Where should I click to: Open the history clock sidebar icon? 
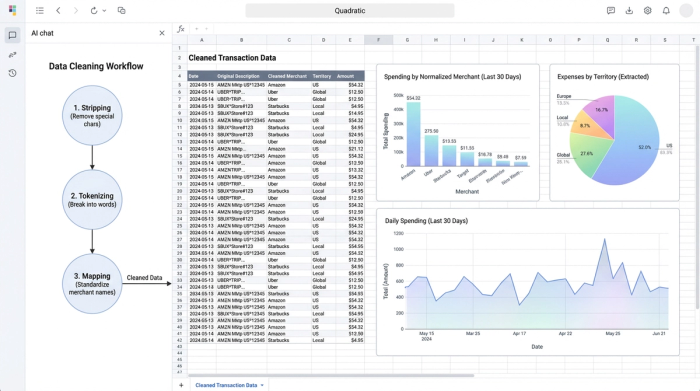click(12, 73)
